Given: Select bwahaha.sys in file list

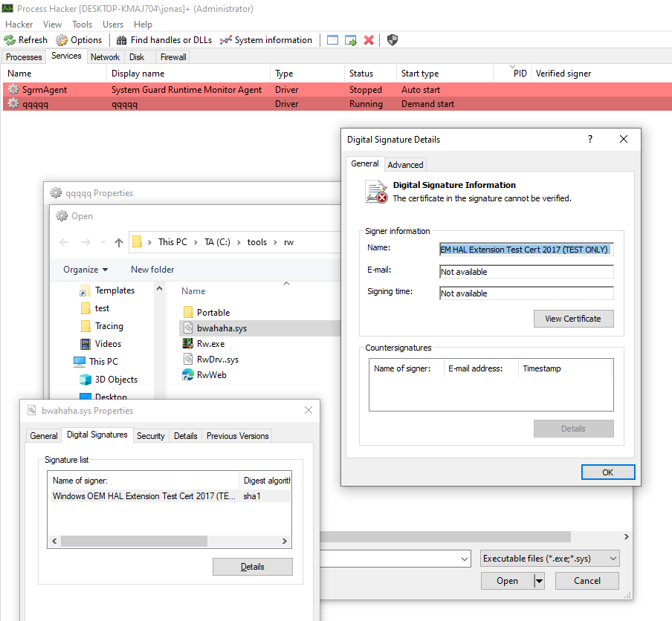Looking at the screenshot, I should coord(259,328).
